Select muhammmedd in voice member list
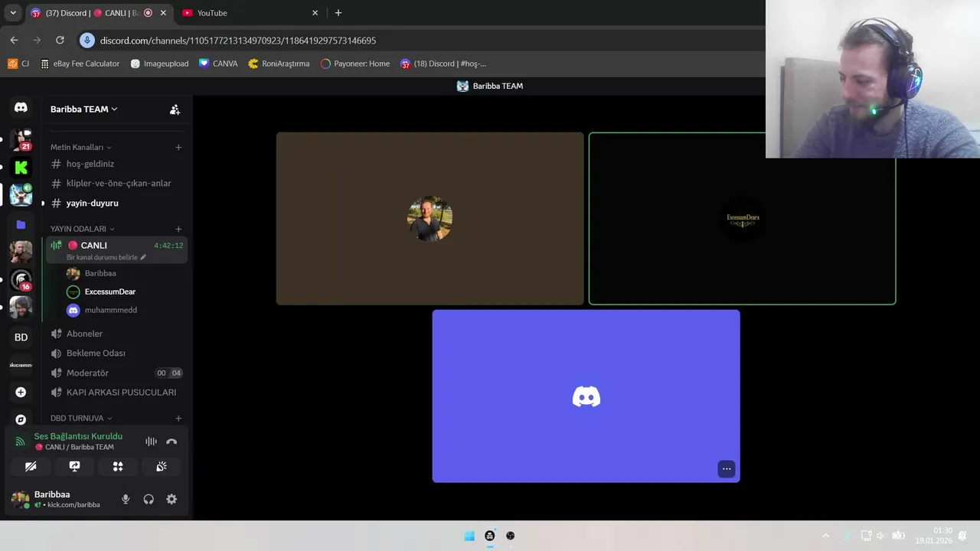Viewport: 980px width, 551px height. (x=124, y=310)
